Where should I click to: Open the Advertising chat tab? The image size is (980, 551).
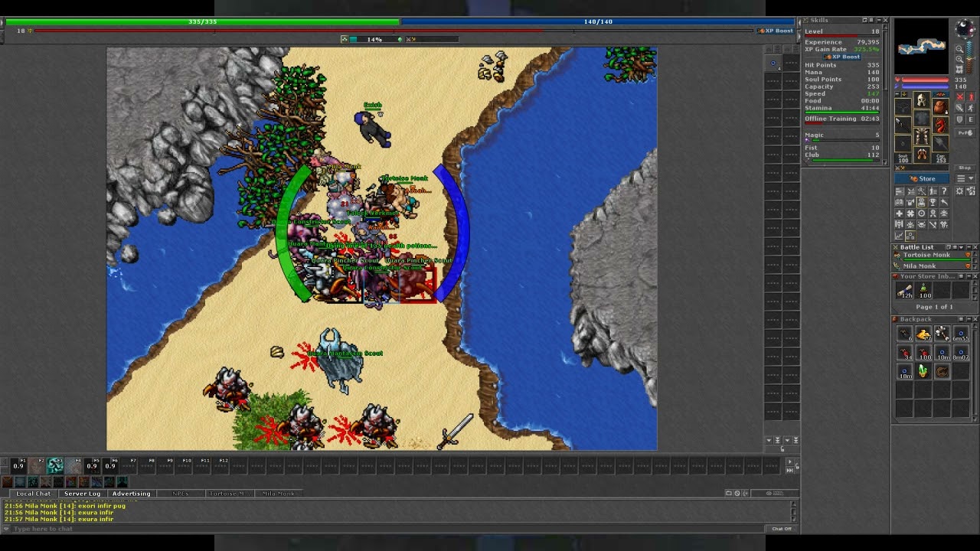click(x=131, y=494)
